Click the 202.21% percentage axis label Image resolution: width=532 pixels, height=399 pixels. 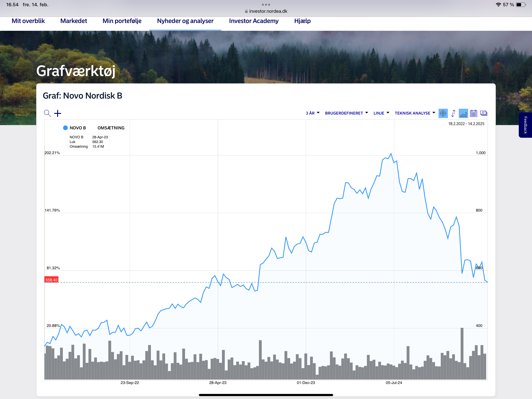(x=52, y=153)
